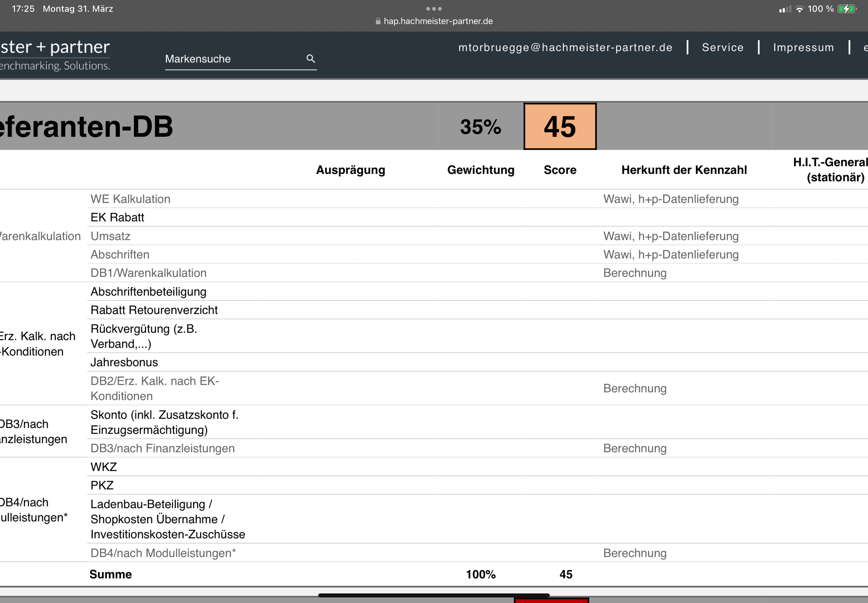Click the Gewichtung column header
The height and width of the screenshot is (603, 868).
[x=481, y=170]
